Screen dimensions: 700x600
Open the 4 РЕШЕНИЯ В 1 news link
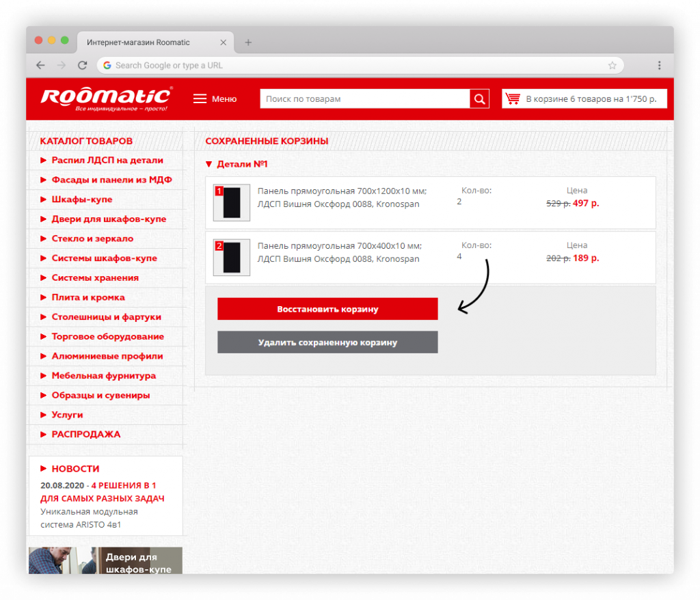click(103, 491)
